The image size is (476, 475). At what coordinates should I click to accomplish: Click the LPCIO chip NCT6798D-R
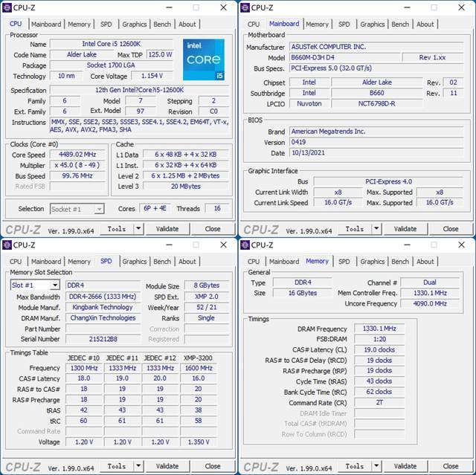[x=377, y=104]
